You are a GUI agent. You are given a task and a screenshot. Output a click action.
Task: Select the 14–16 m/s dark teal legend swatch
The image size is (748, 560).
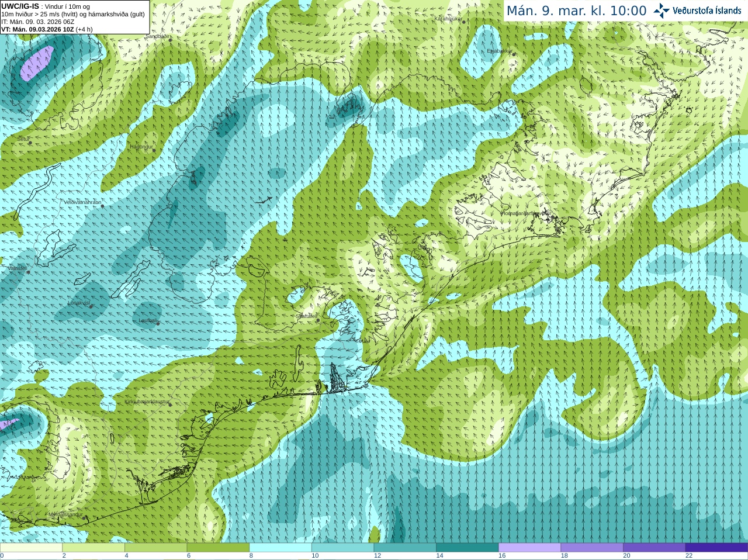[x=467, y=548]
